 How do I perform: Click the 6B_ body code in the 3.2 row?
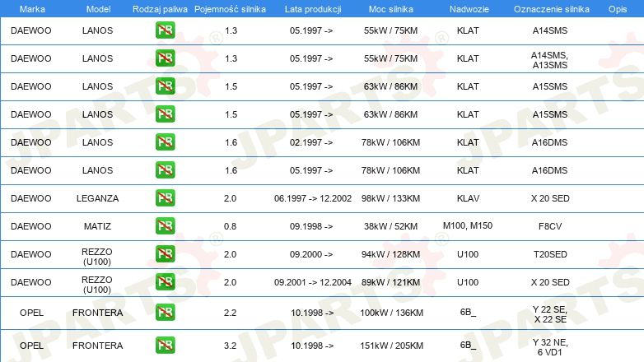click(x=468, y=345)
